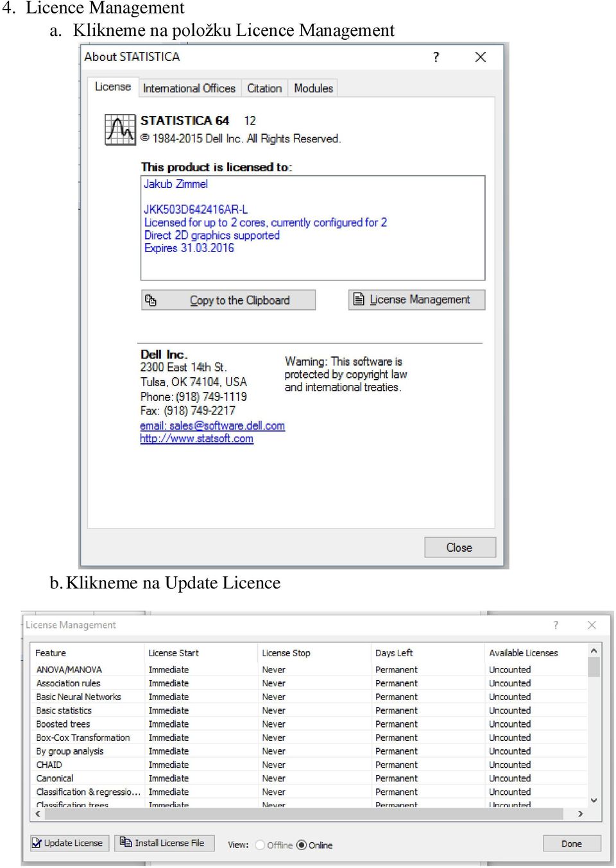Close the License Management window with X
This screenshot has width=616, height=868.
click(x=592, y=625)
